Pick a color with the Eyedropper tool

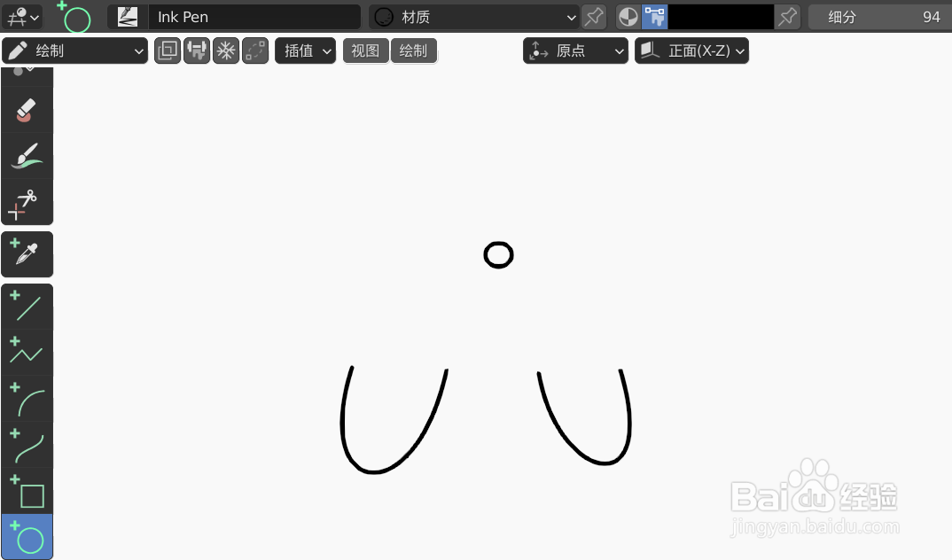click(x=27, y=254)
